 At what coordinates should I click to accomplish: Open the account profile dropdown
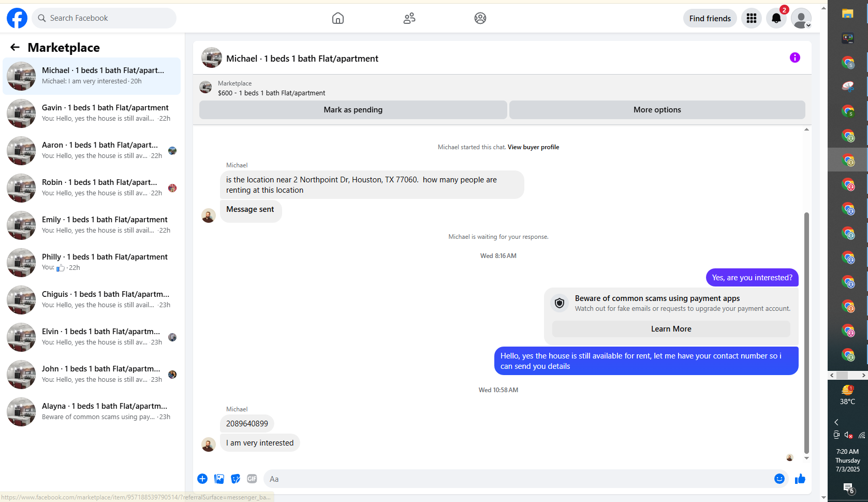801,18
